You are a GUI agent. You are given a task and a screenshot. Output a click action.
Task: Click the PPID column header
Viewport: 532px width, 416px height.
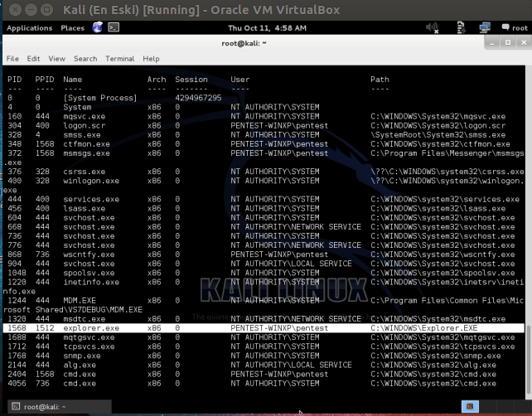(45, 80)
